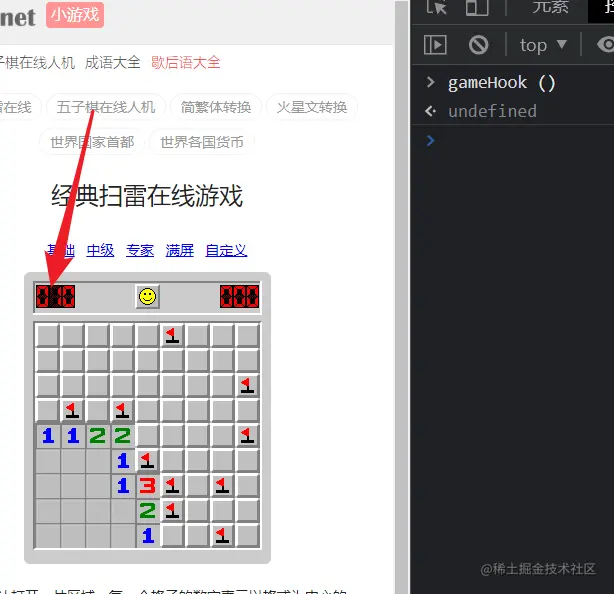Open live expression eye icon
The image size is (614, 594).
(606, 44)
